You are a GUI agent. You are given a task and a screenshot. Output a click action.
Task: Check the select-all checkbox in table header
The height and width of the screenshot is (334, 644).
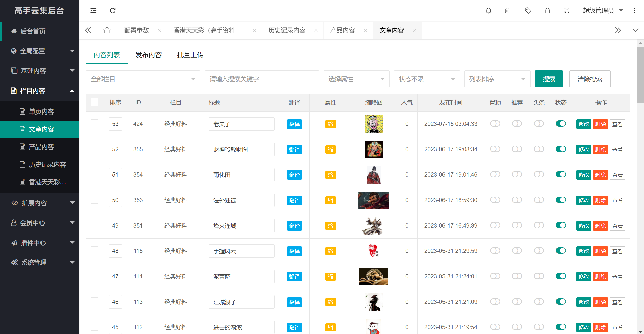point(94,102)
